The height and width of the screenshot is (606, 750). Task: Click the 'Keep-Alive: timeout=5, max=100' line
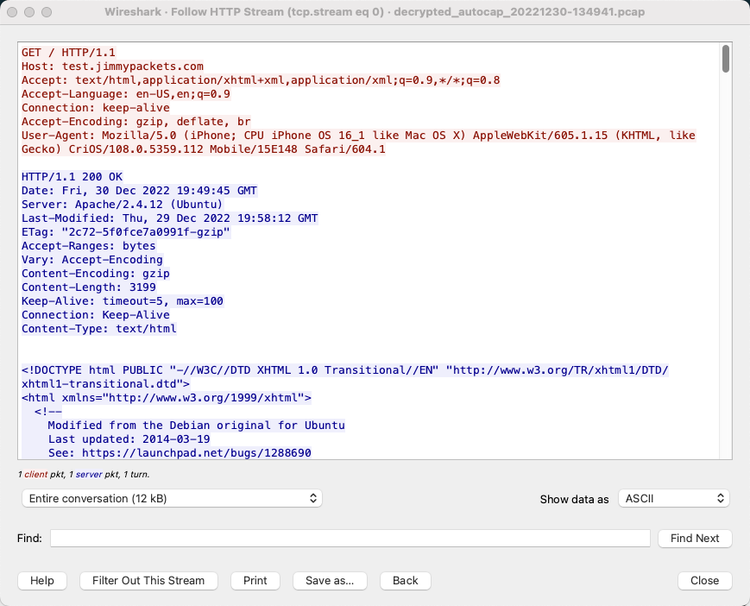pos(122,301)
